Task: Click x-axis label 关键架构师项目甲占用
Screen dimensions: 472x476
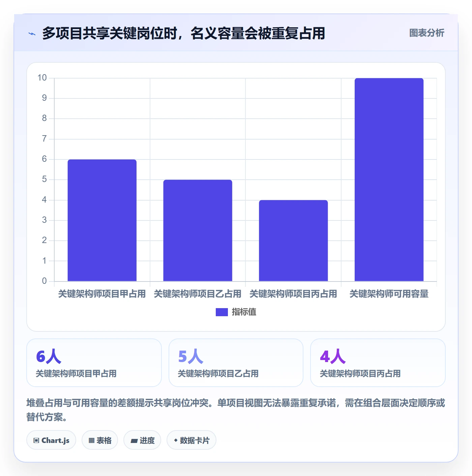Action: 102,294
